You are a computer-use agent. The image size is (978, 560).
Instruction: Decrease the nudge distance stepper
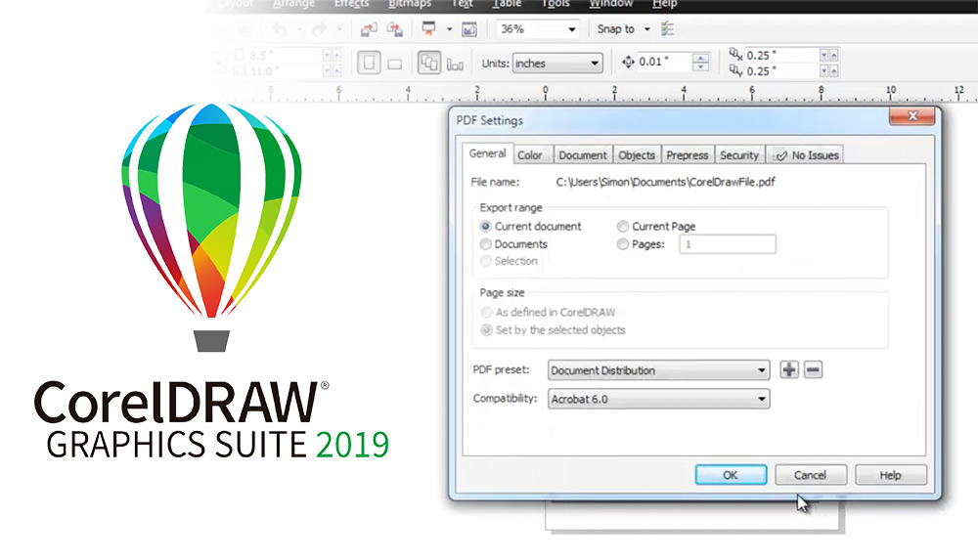coord(701,66)
